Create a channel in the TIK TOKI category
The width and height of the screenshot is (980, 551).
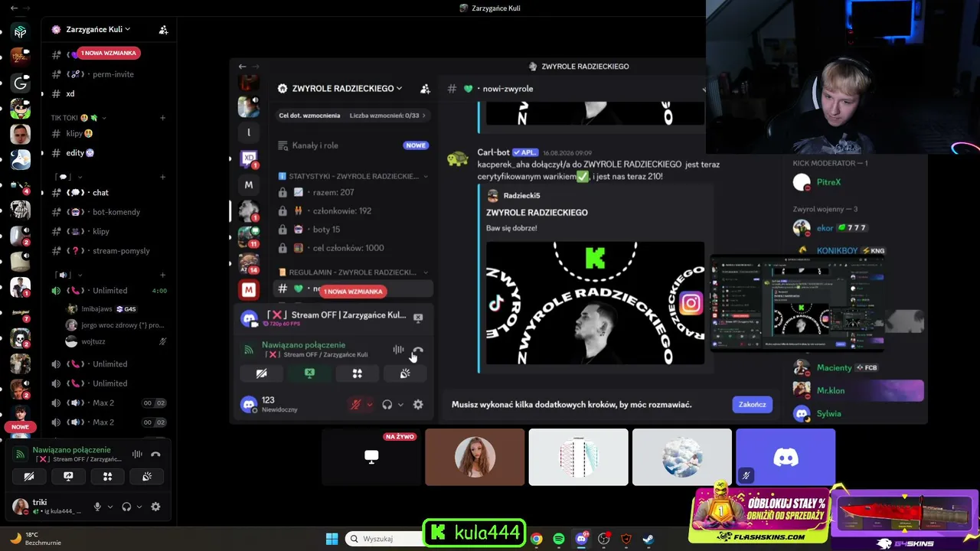pyautogui.click(x=162, y=118)
